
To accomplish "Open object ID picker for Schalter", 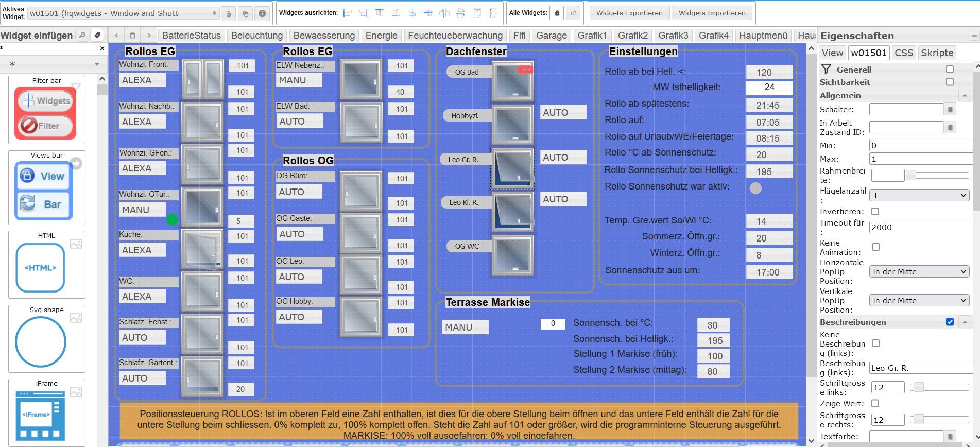I will [x=950, y=109].
